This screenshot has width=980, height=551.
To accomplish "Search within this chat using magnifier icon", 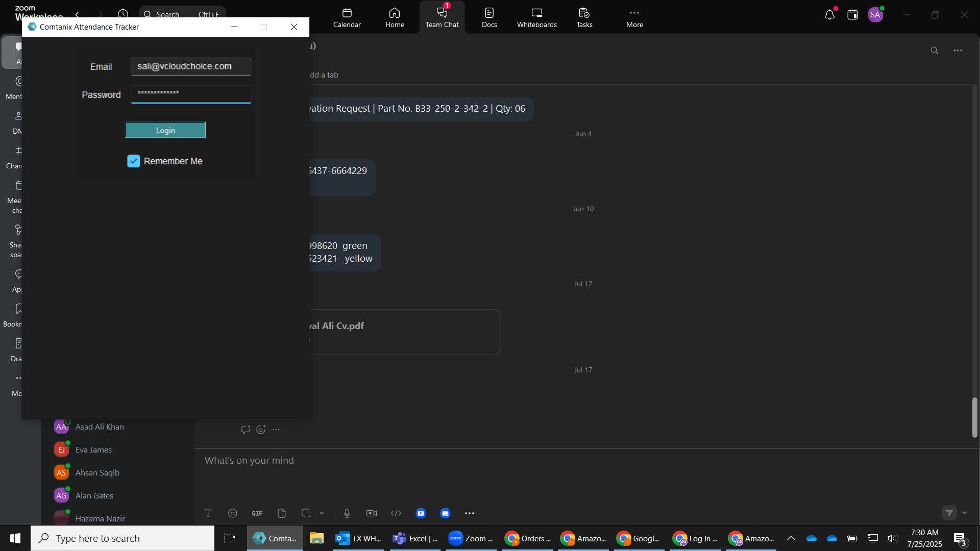I will [x=934, y=51].
